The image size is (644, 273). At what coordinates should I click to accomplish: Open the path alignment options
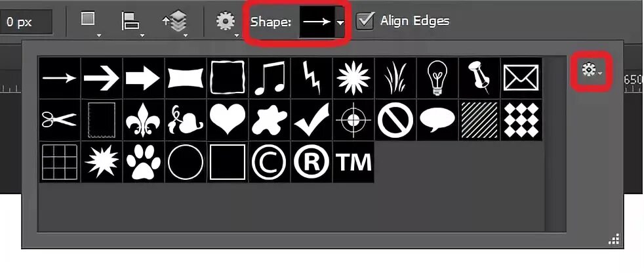(x=132, y=22)
